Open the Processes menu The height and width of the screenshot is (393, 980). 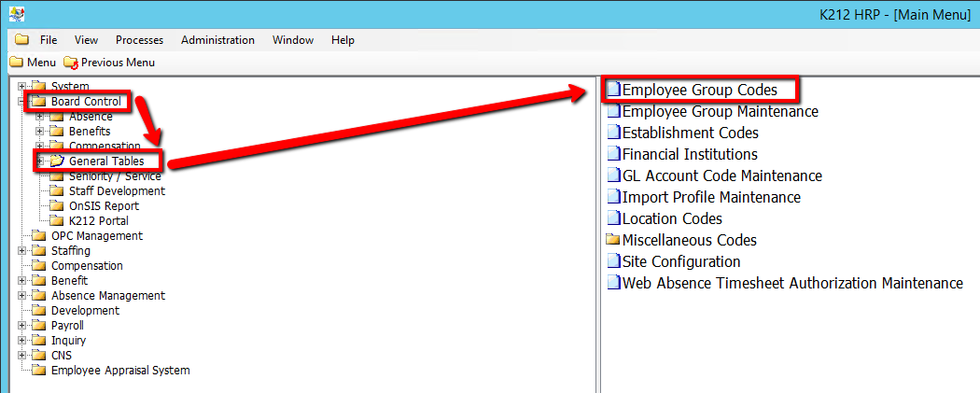[139, 40]
